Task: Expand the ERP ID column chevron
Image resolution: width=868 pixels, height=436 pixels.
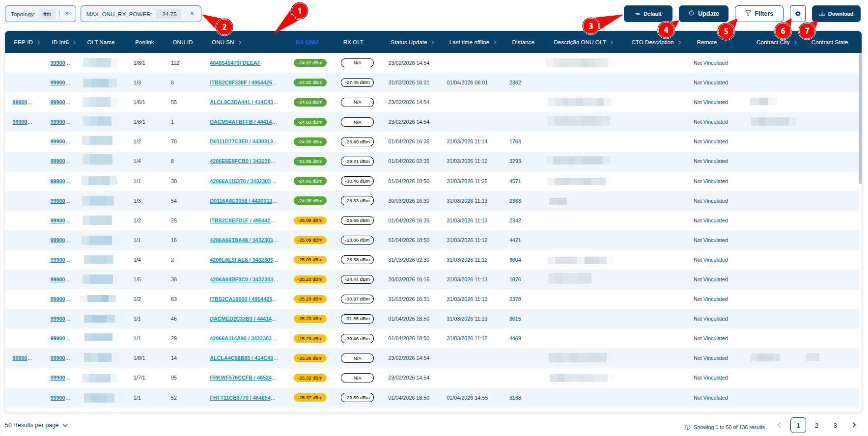Action: coord(39,43)
